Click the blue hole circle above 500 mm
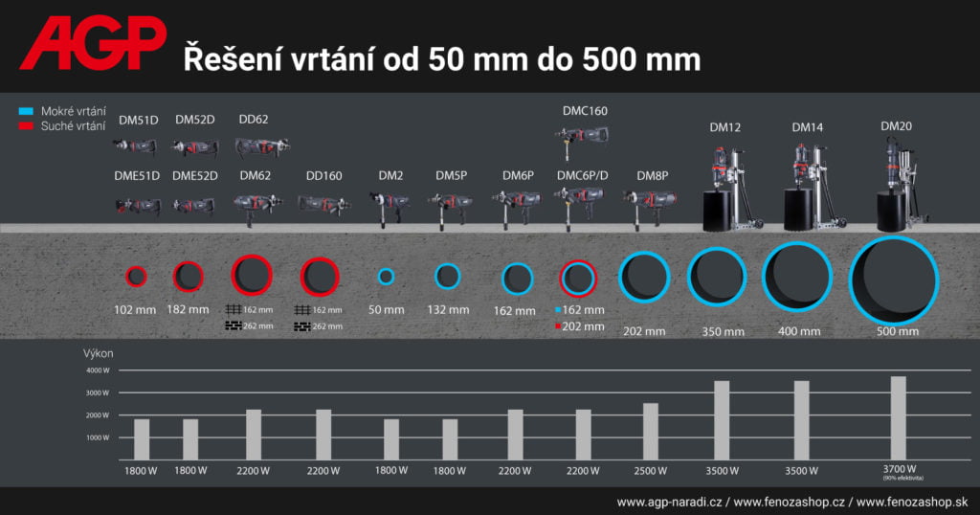 click(894, 280)
